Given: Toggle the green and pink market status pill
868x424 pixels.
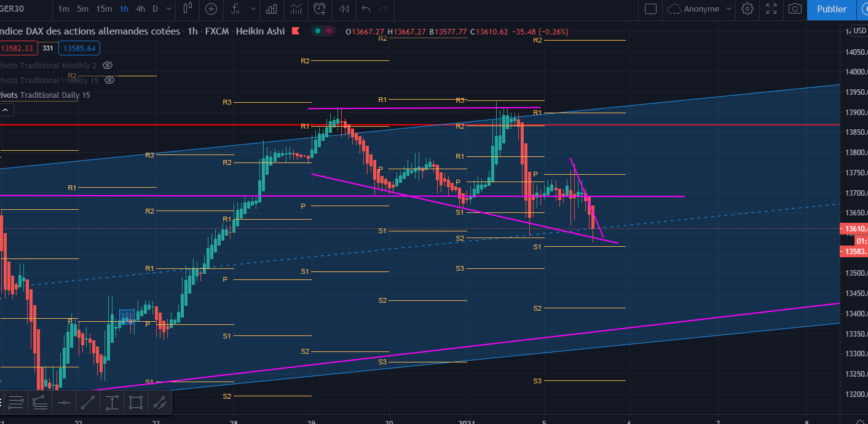Looking at the screenshot, I should click(323, 31).
